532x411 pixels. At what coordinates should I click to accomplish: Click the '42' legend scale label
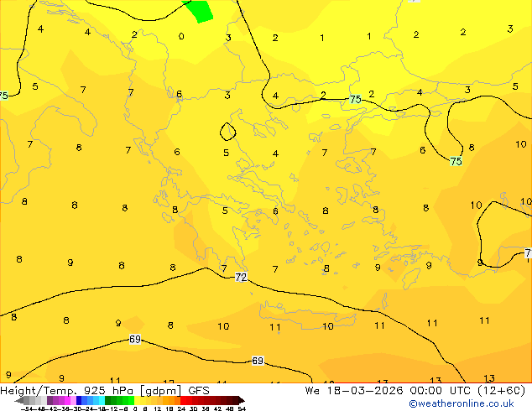pyautogui.click(x=217, y=408)
